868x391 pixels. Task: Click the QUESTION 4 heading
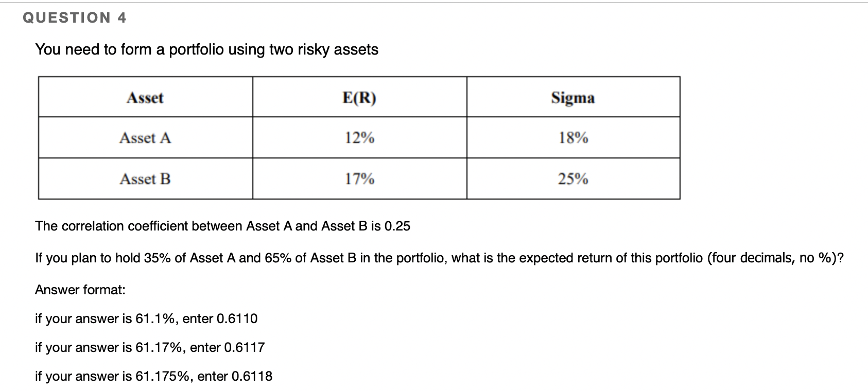coord(75,17)
